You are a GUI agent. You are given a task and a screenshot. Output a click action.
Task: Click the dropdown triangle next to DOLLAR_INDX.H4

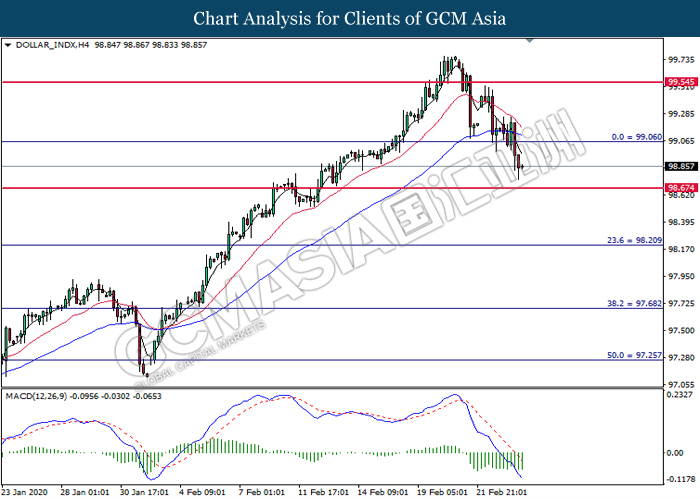point(8,45)
